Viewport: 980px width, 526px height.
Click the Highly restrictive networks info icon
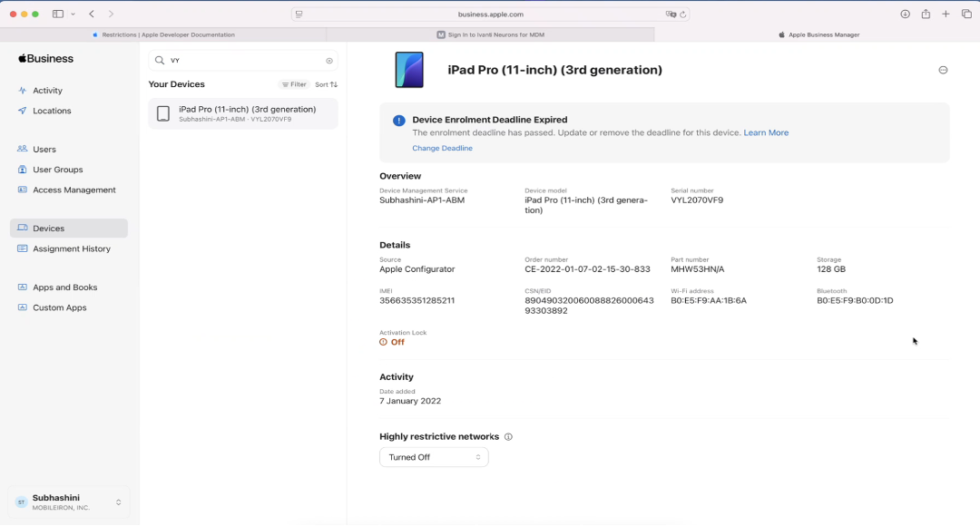[508, 437]
